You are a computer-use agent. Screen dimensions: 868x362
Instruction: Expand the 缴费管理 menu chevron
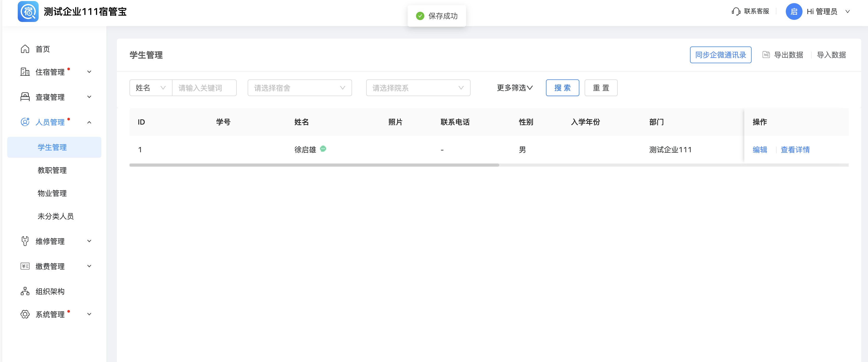point(89,266)
